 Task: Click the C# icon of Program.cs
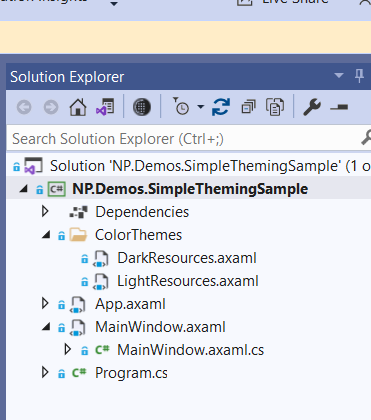[x=79, y=373]
